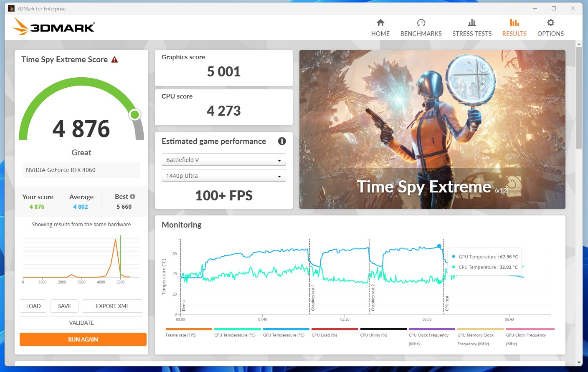Toggle CPU Temperature legend series
This screenshot has width=588, height=372.
235,335
